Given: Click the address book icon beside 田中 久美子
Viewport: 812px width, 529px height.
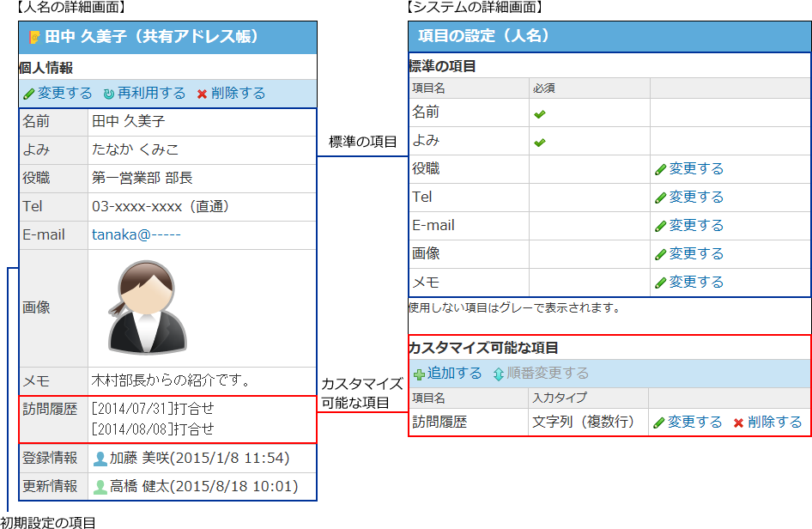Looking at the screenshot, I should pyautogui.click(x=34, y=38).
